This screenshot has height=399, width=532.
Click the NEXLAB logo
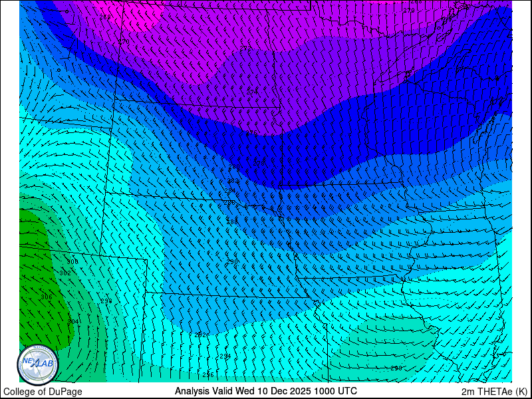(38, 365)
